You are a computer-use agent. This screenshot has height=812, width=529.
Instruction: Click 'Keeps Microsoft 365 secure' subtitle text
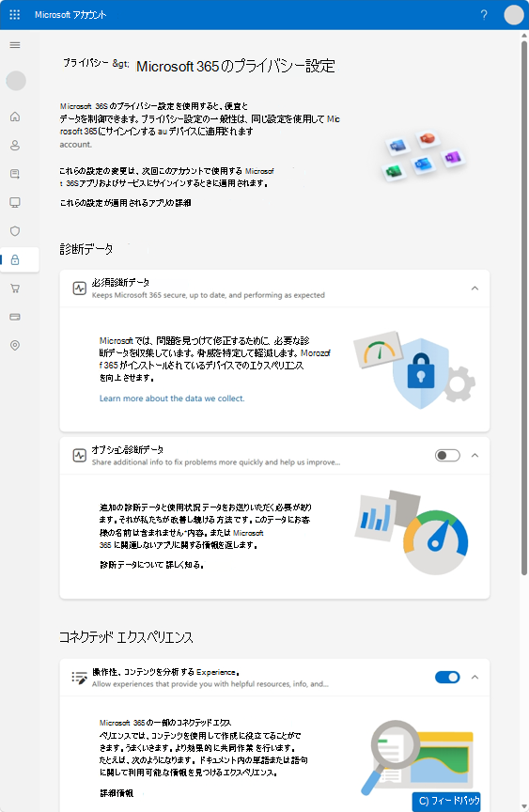pyautogui.click(x=208, y=295)
